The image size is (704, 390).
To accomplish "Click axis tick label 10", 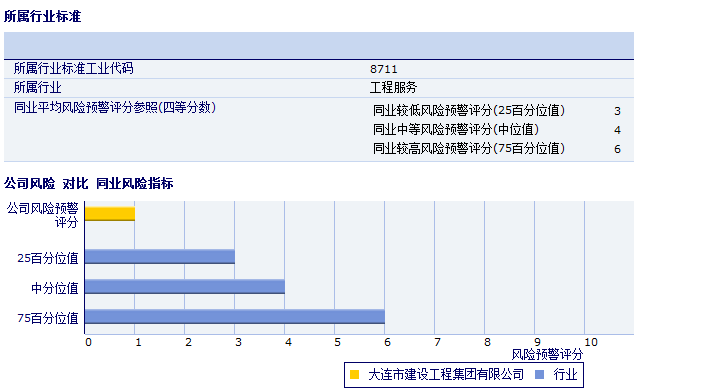I will pos(591,342).
